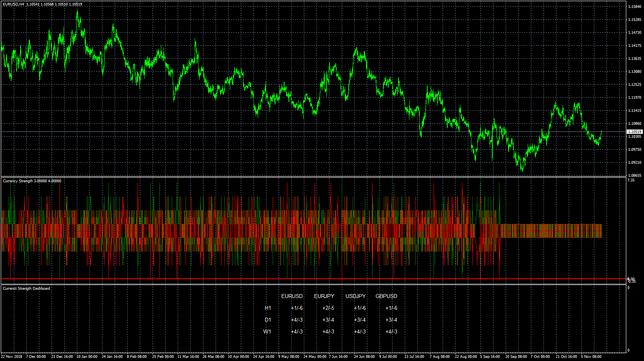Image resolution: width=644 pixels, height=361 pixels.
Task: Click the 10 Apr 00:00 date label
Action: tap(238, 357)
